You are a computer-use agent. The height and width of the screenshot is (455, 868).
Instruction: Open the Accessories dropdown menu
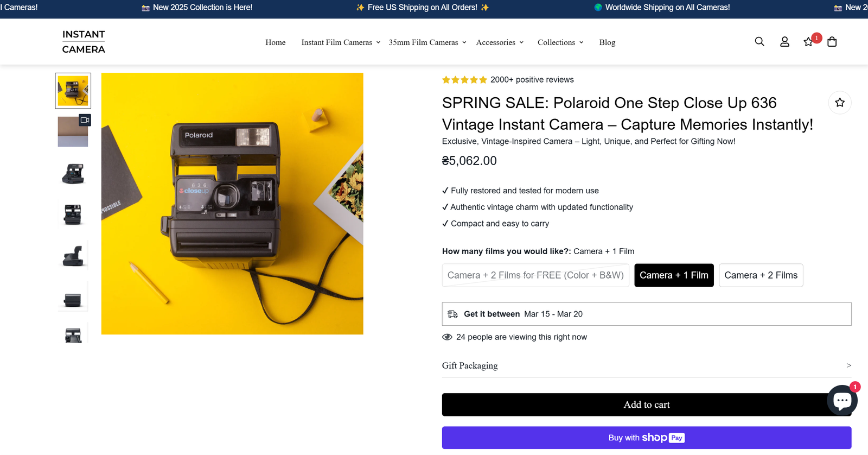500,42
